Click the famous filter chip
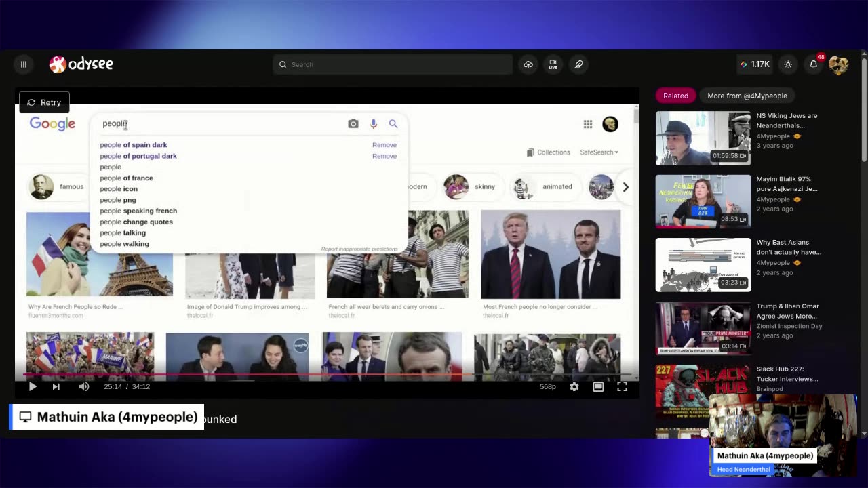 (57, 186)
